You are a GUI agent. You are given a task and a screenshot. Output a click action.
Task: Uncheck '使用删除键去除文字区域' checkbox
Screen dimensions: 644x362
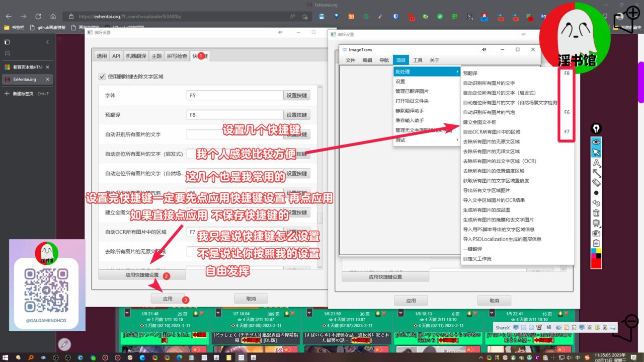[102, 77]
